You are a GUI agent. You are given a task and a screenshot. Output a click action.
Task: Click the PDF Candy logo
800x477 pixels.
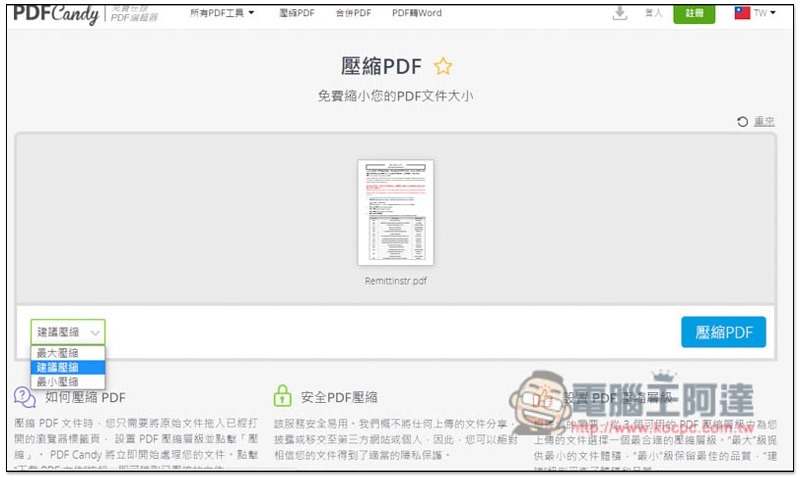[x=55, y=12]
